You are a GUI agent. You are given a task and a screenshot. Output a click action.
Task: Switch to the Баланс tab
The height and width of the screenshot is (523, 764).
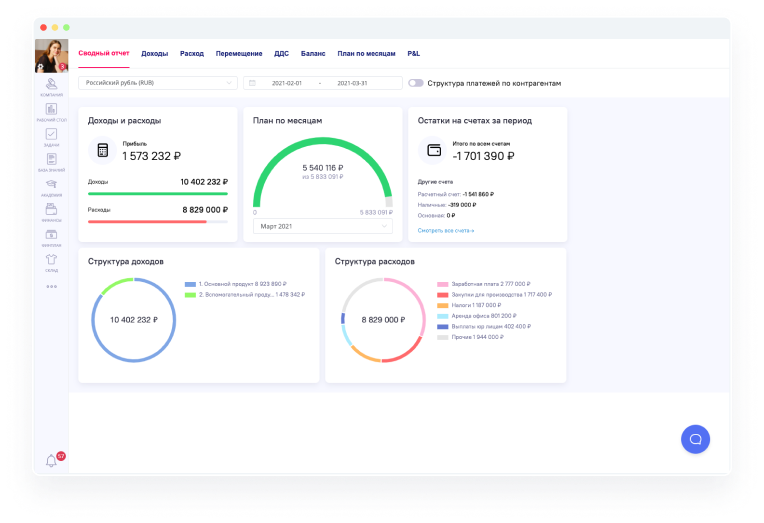point(313,54)
